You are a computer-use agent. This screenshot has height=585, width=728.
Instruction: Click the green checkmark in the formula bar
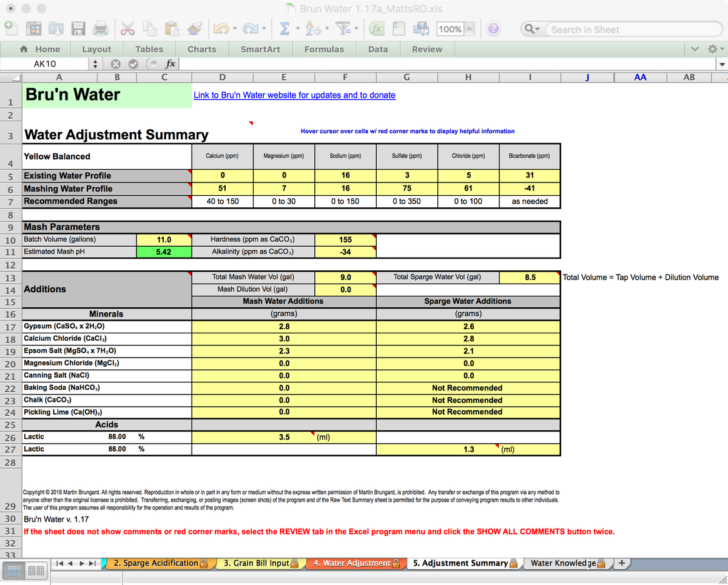135,63
